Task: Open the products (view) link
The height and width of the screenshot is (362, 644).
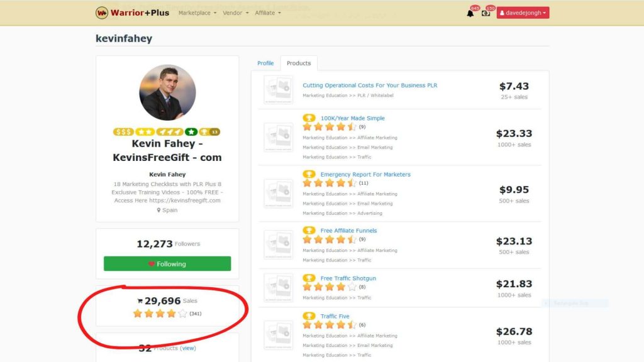Action: pyautogui.click(x=188, y=348)
